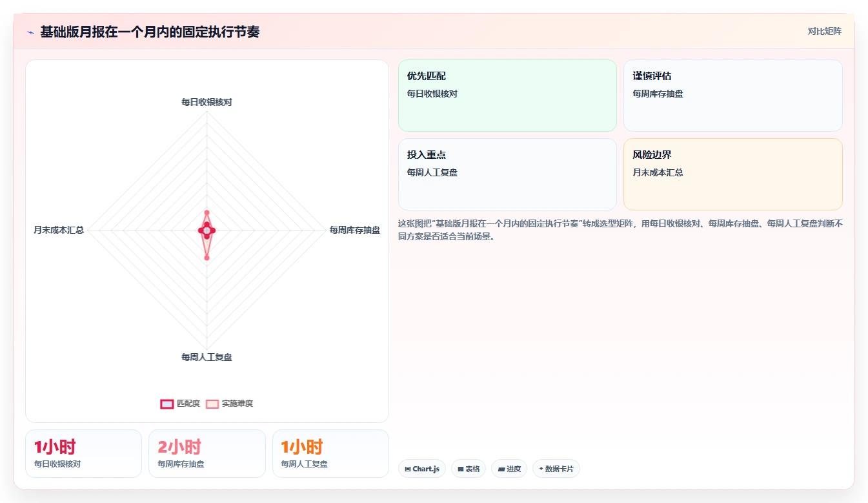Click the 每周人工复盘 text in 投入重点 card

pos(432,172)
